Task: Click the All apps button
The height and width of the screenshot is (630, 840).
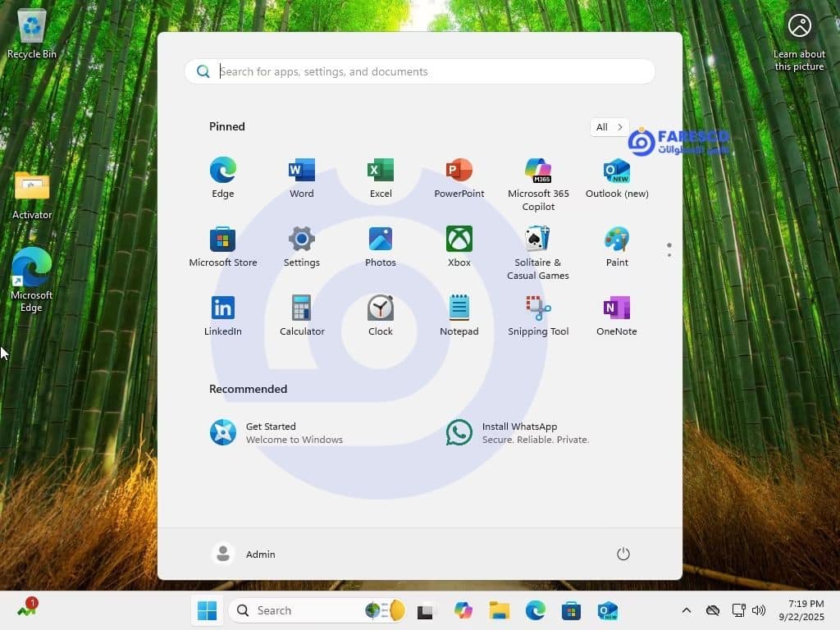Action: point(609,127)
